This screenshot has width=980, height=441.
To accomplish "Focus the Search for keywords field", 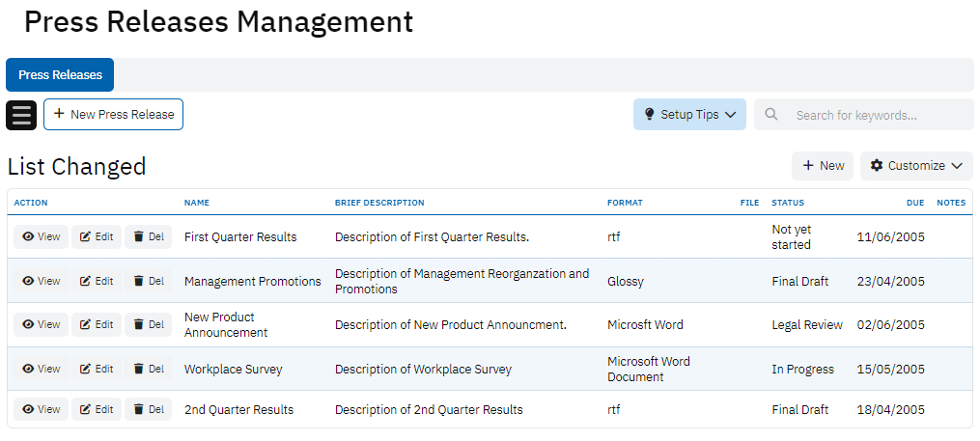I will (874, 115).
